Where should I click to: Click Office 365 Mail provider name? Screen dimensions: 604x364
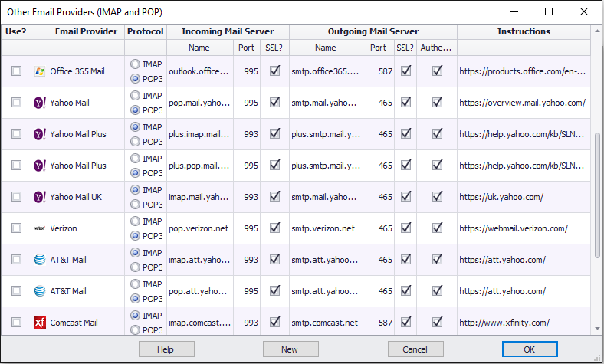(x=77, y=71)
